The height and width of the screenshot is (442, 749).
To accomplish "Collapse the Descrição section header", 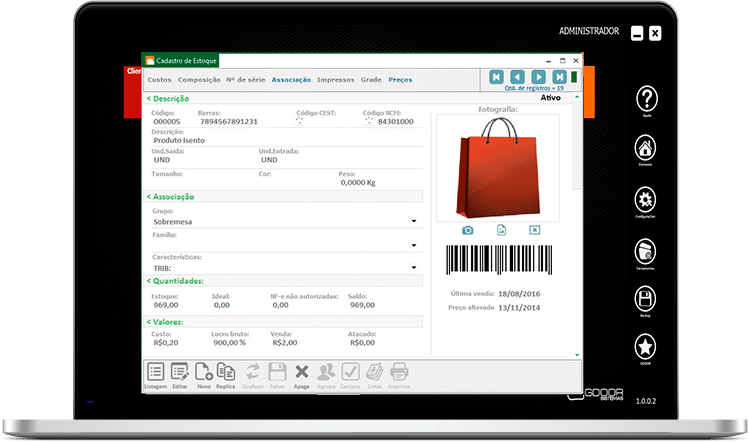I will click(168, 99).
